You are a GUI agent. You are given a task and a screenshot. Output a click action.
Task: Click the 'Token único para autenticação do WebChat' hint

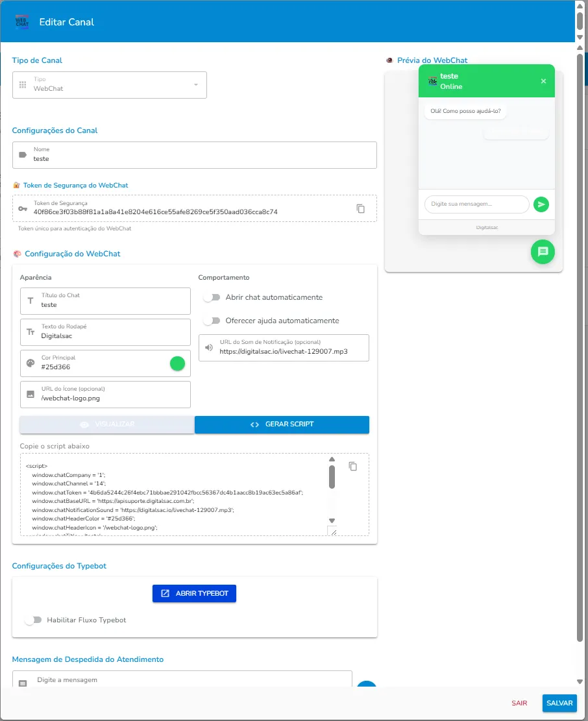[75, 228]
